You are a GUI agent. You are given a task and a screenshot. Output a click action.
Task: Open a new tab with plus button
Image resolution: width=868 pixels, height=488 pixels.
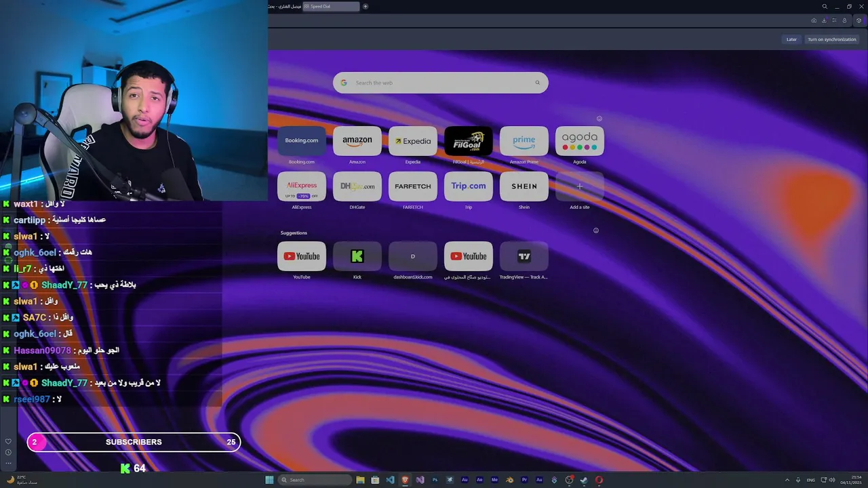click(366, 6)
